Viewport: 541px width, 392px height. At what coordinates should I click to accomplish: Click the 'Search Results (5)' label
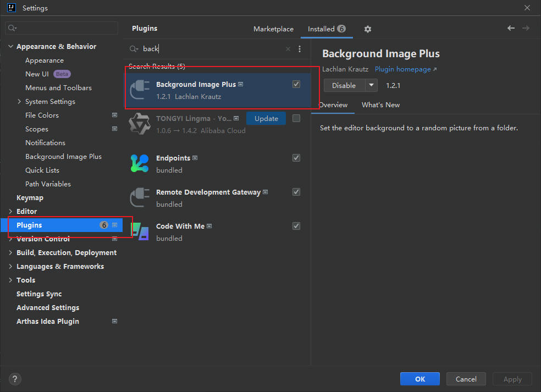157,67
